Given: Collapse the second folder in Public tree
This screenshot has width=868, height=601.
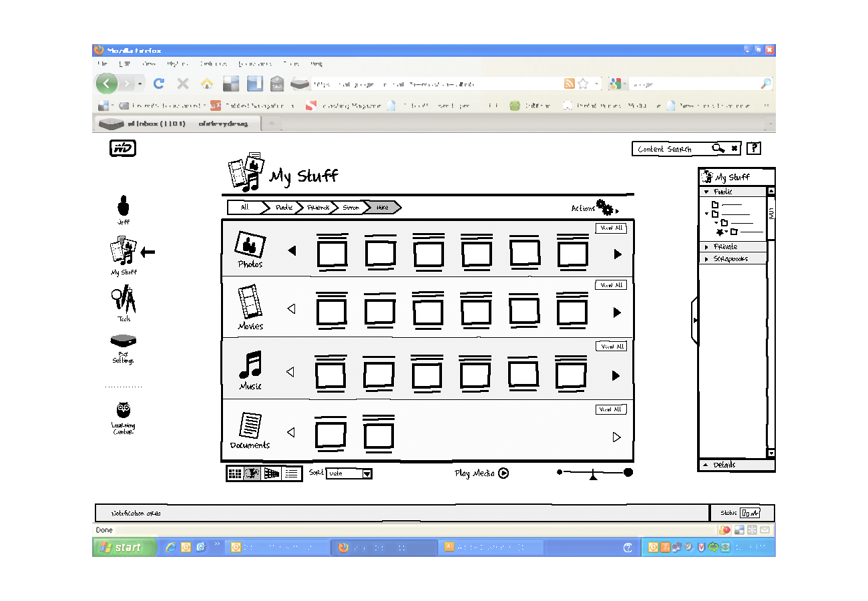Looking at the screenshot, I should (707, 214).
